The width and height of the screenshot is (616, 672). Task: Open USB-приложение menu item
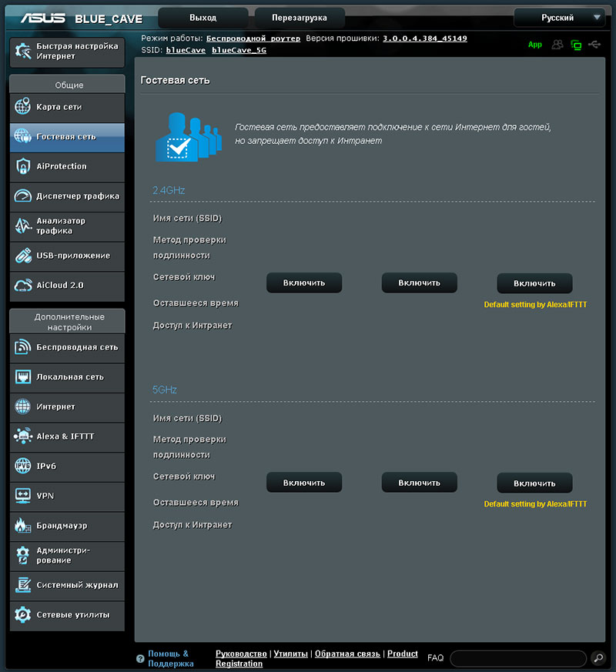pos(67,256)
